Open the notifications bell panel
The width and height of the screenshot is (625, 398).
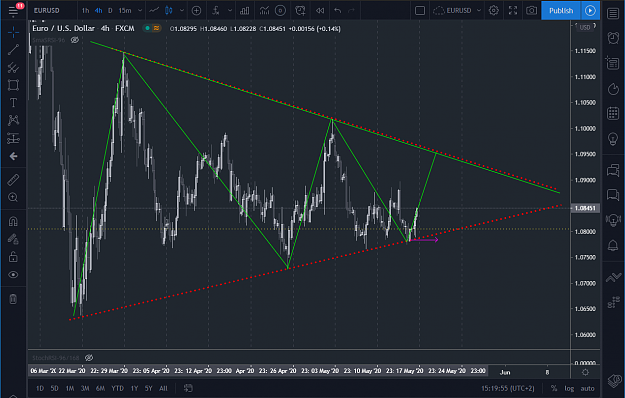coord(613,245)
